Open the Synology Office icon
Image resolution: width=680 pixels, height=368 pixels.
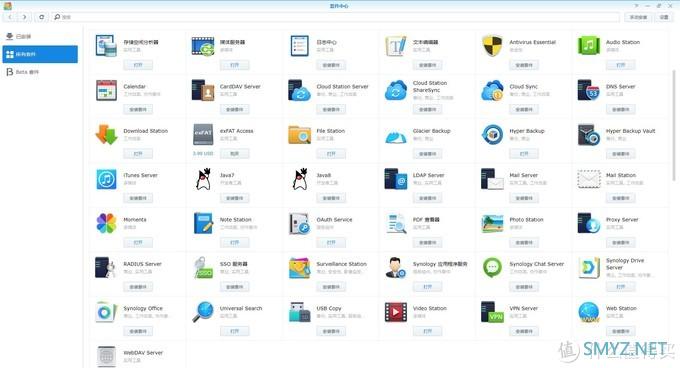[106, 312]
